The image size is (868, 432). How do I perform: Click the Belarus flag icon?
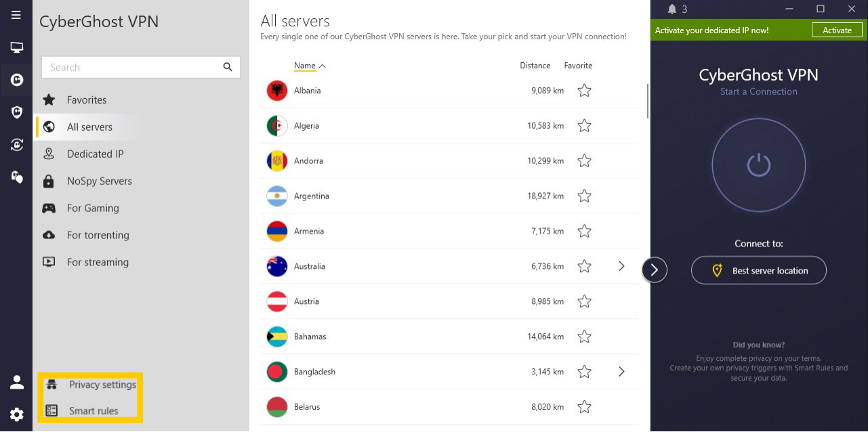(x=277, y=407)
